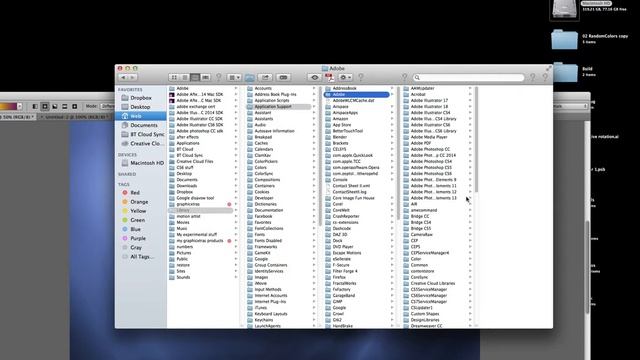Switch Finder to icon view
Viewport: 640px width, 360px height.
[x=174, y=78]
